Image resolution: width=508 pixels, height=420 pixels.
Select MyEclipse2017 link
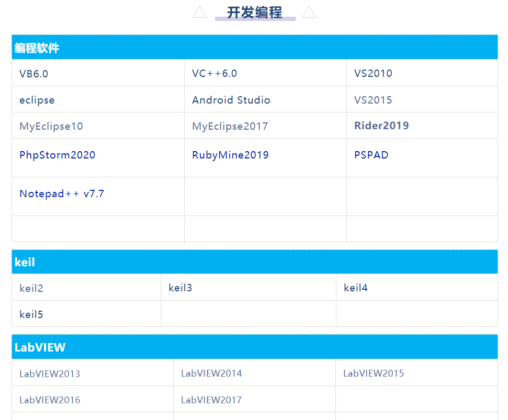[x=230, y=126]
